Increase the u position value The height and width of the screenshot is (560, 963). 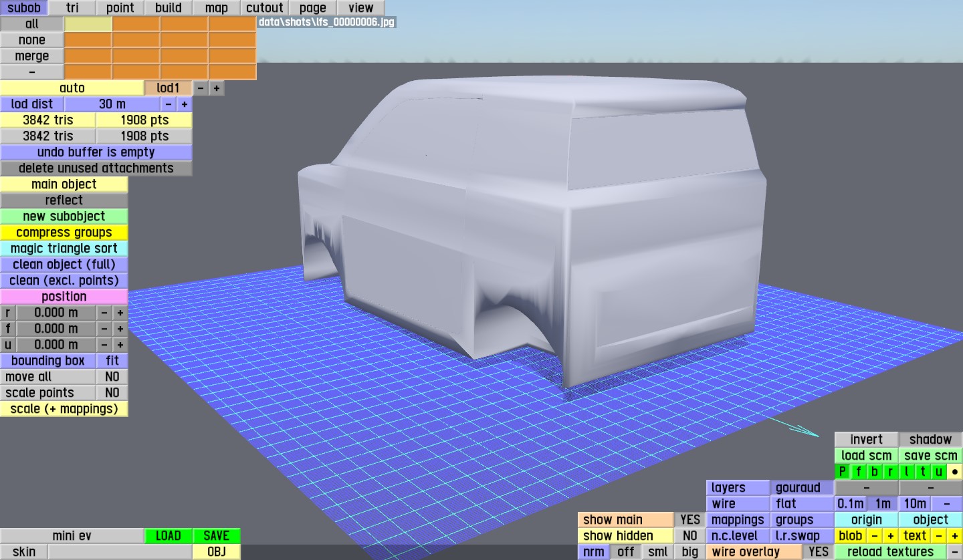(x=120, y=345)
